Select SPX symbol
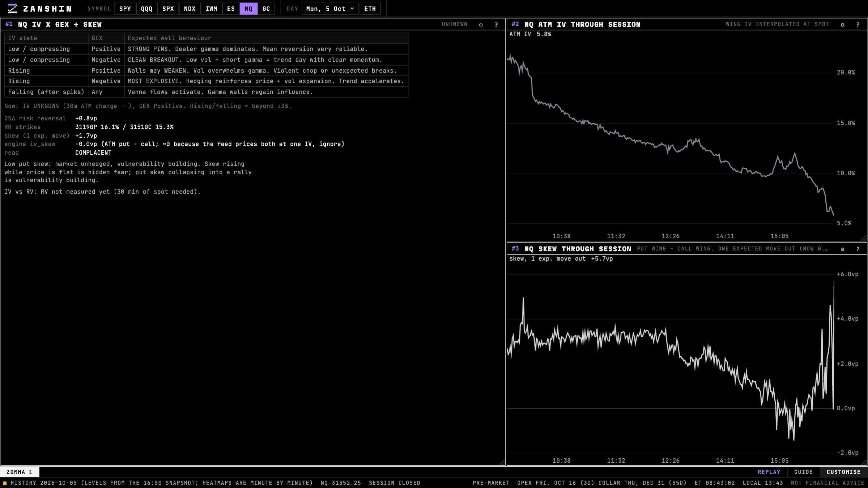The width and height of the screenshot is (868, 488). tap(168, 9)
